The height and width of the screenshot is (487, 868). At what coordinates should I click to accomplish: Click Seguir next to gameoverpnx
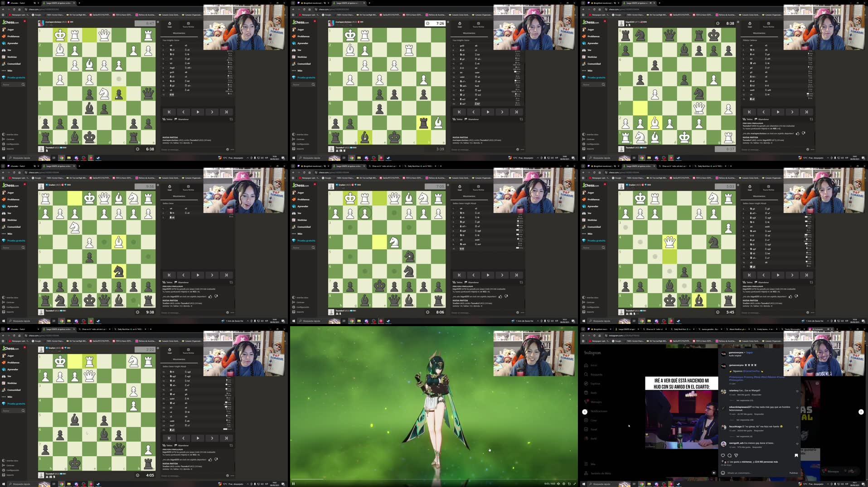[749, 352]
